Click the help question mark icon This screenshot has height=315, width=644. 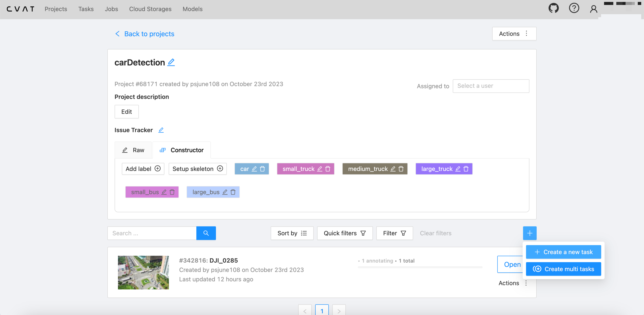click(x=574, y=9)
